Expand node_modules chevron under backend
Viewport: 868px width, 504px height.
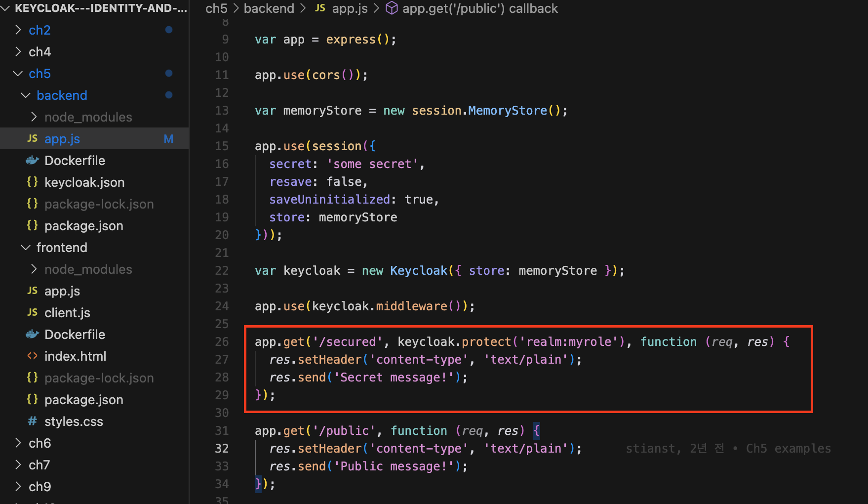[x=34, y=117]
